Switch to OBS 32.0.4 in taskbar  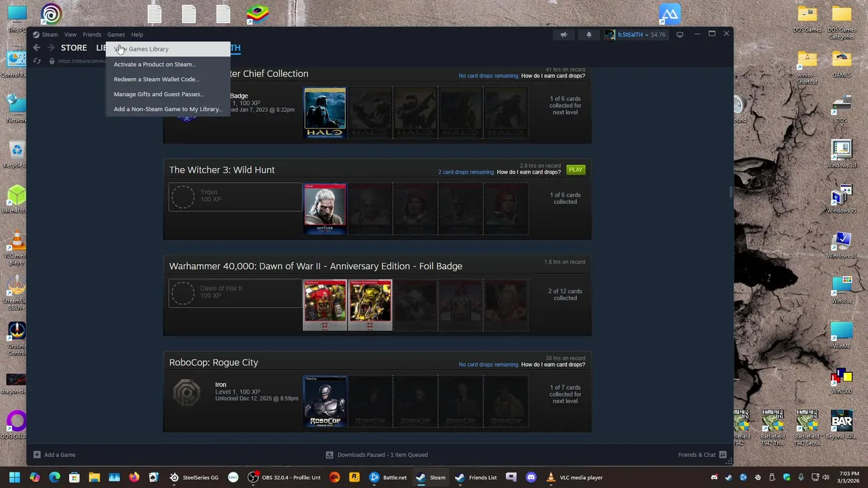(284, 477)
